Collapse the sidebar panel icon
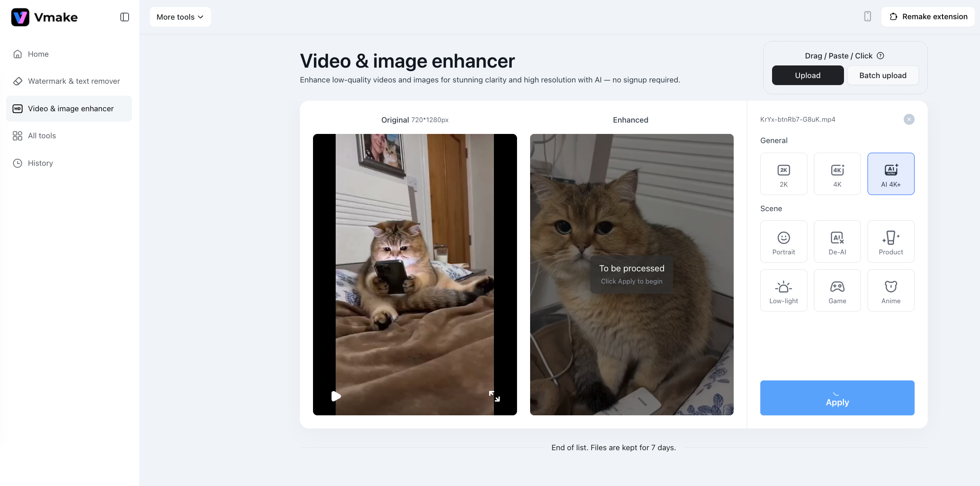 point(125,17)
